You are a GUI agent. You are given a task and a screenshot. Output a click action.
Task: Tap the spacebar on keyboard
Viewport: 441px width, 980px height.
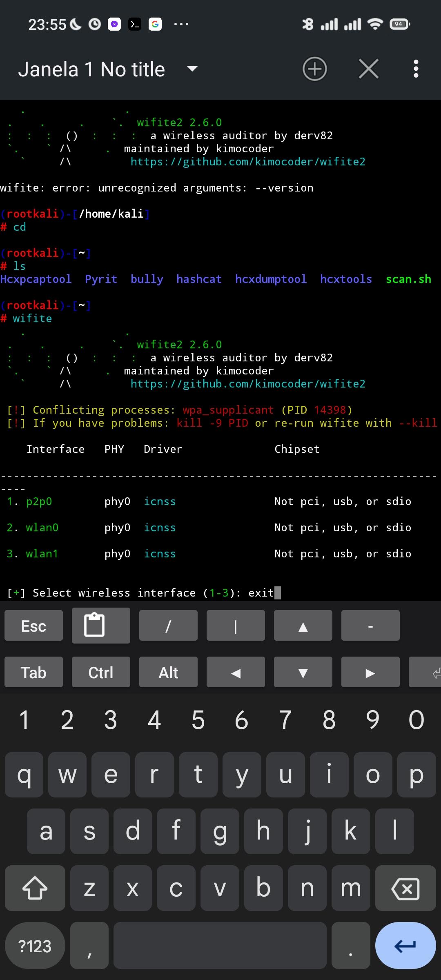[220, 946]
